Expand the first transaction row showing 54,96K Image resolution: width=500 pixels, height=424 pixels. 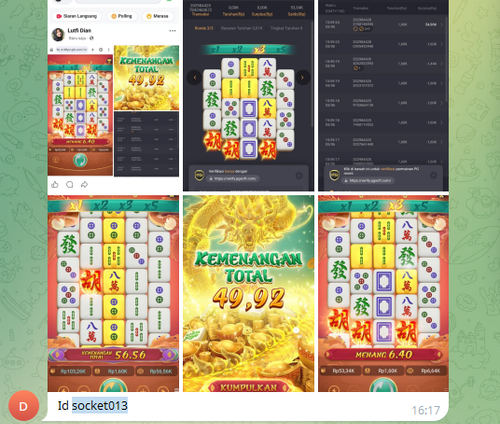[383, 24]
